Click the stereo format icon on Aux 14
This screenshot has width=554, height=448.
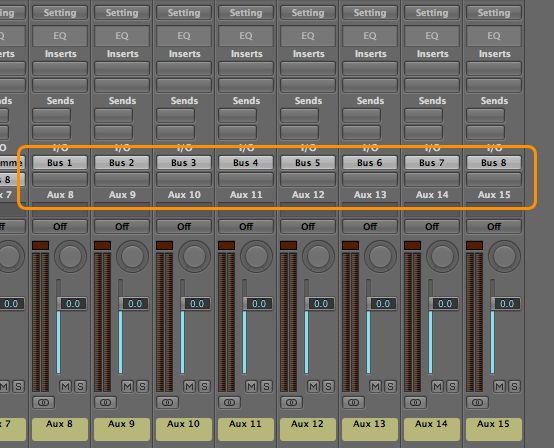[x=416, y=402]
